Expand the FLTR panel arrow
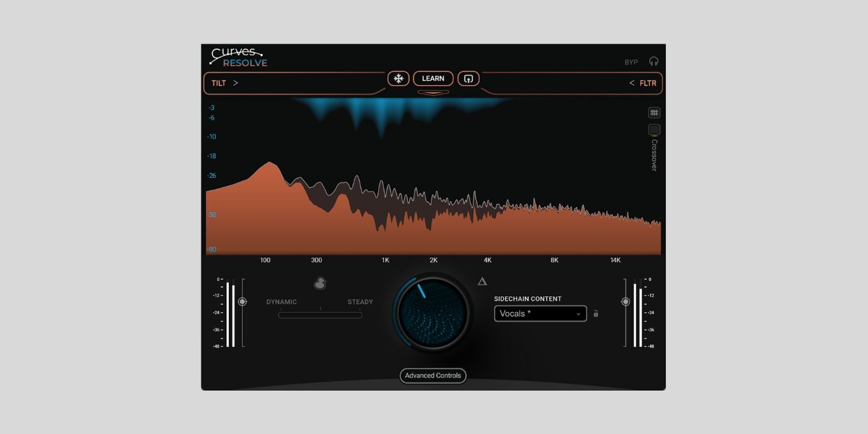The width and height of the screenshot is (868, 434). tap(632, 83)
